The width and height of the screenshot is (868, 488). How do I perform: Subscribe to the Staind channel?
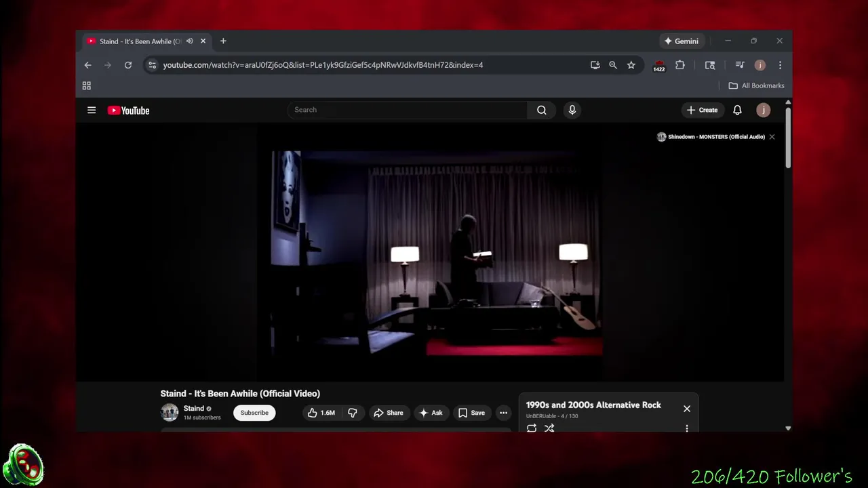tap(254, 413)
